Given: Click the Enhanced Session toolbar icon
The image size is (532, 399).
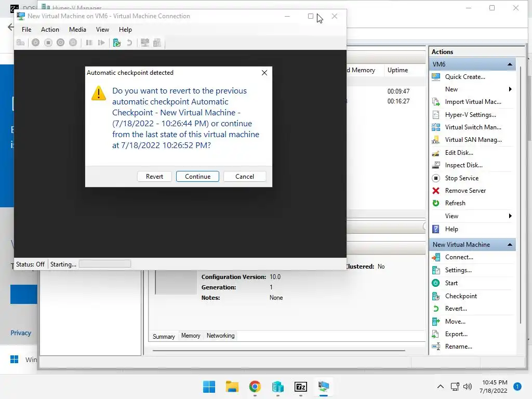Looking at the screenshot, I should 145,43.
